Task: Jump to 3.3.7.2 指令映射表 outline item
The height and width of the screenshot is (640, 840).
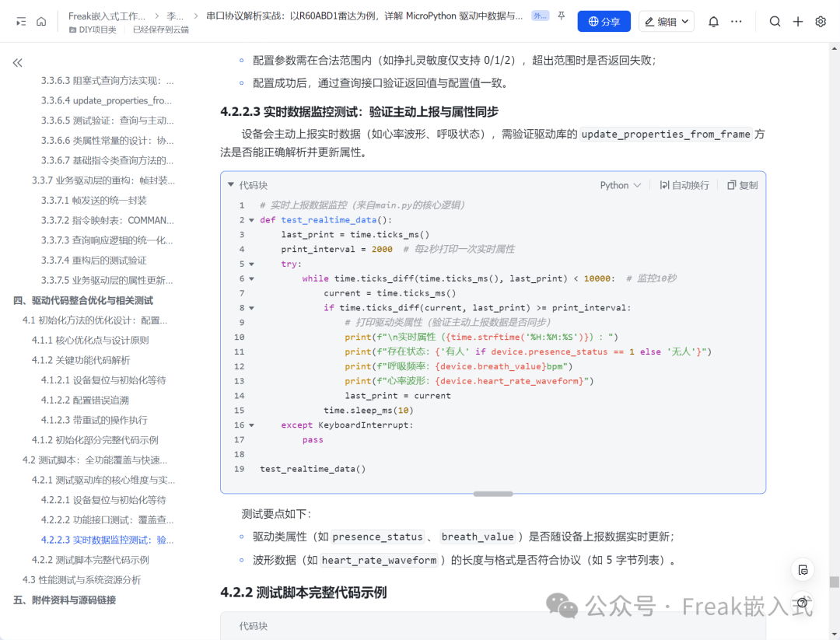Action: (x=107, y=221)
